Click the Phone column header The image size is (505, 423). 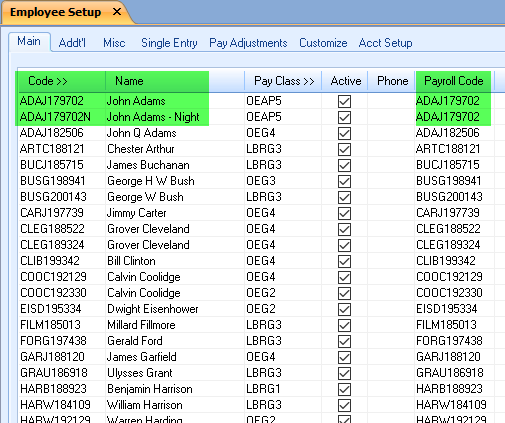(392, 81)
